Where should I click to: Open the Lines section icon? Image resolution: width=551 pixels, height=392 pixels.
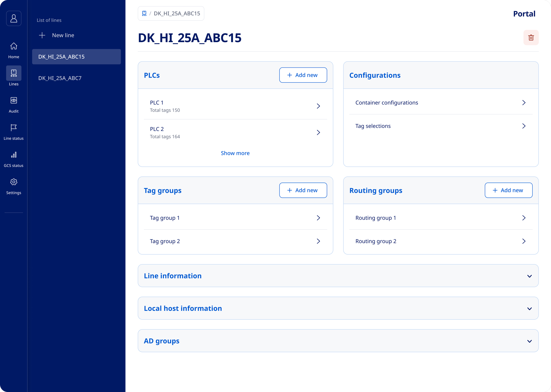14,73
